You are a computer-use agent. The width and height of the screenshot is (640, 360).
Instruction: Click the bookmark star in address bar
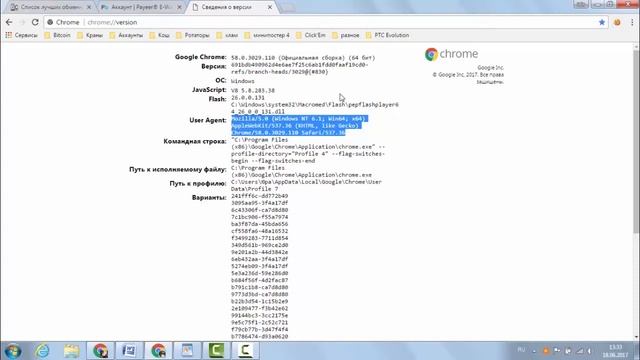coord(602,22)
